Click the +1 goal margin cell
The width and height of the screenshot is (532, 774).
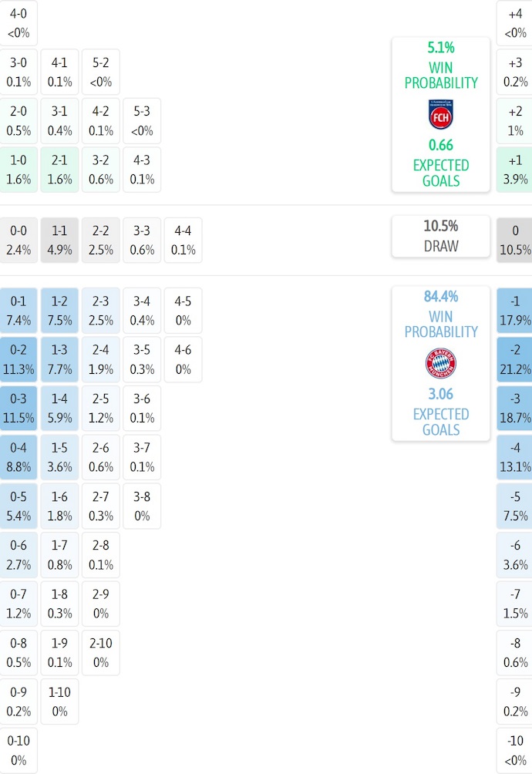coord(515,170)
